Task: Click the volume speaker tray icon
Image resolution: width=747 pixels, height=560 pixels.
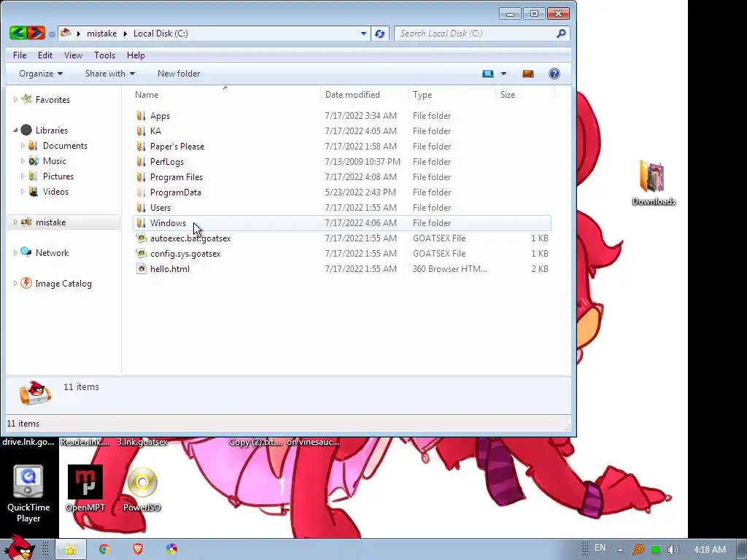Action: (x=673, y=550)
